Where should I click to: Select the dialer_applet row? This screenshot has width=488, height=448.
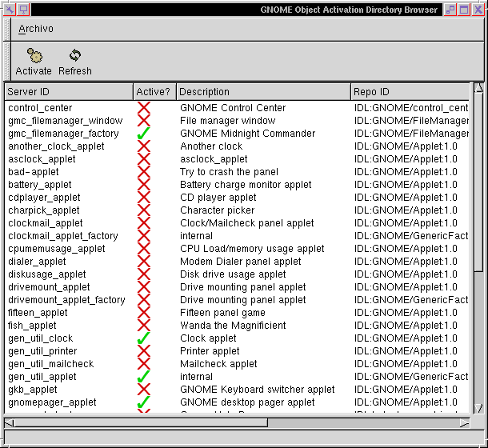click(x=237, y=262)
